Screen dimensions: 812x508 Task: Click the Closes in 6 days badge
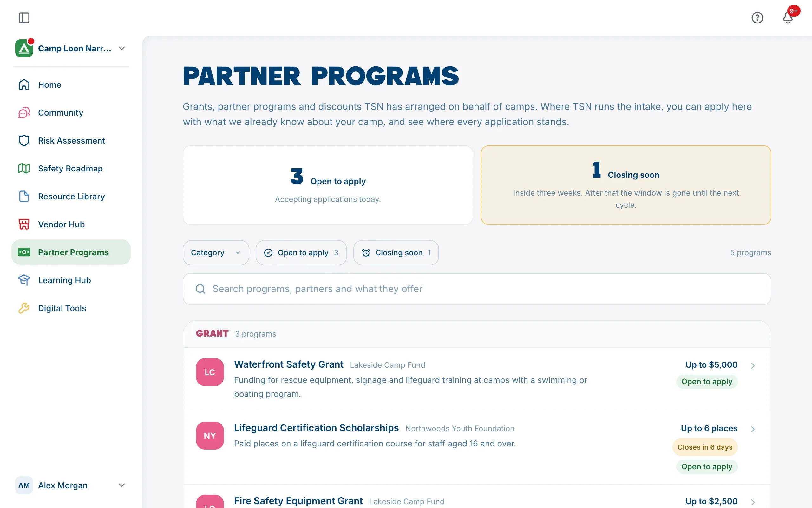(x=705, y=447)
